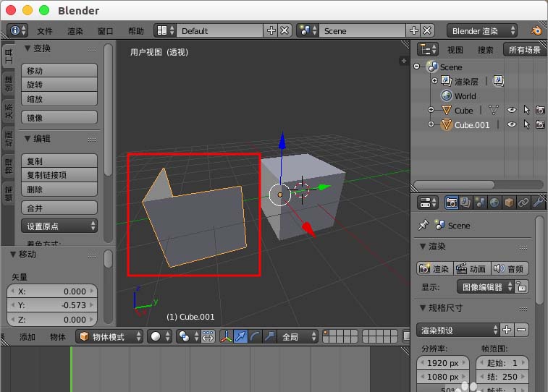
Task: Open the Info editor type selector
Action: coord(18,30)
